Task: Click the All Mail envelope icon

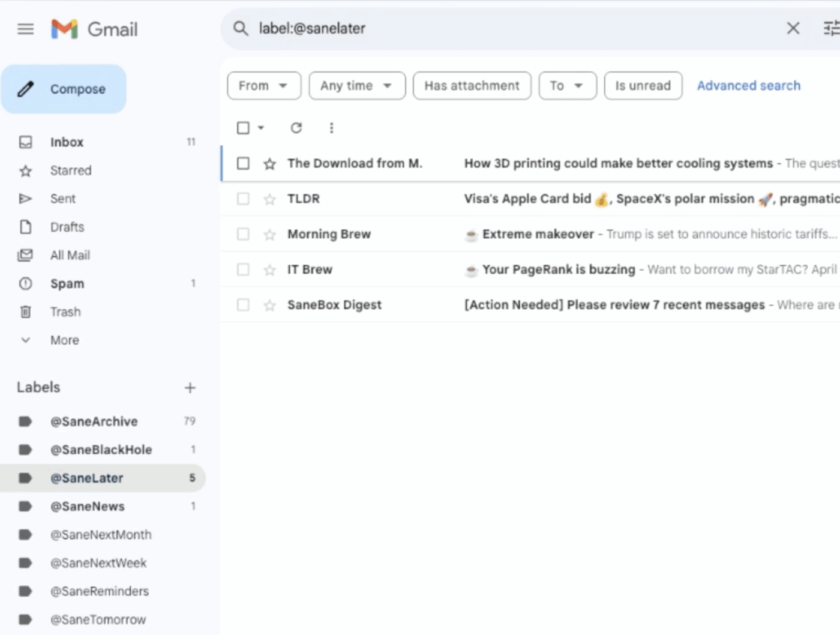Action: pyautogui.click(x=25, y=255)
